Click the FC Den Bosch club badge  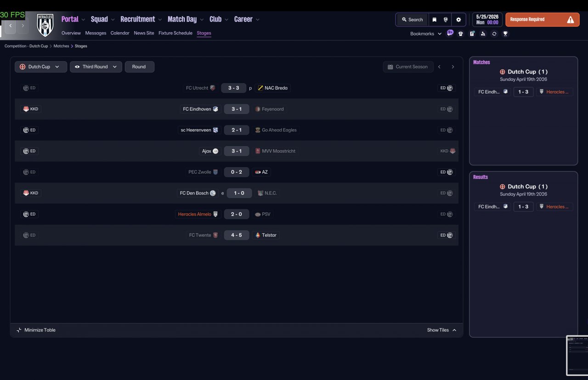point(213,193)
